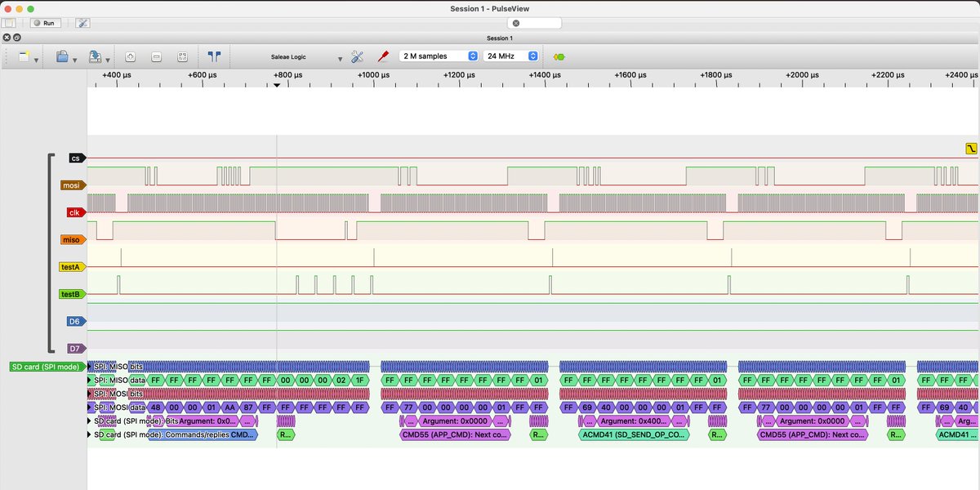Viewport: 980px width, 490px height.
Task: Click the mosi channel label
Action: (73, 185)
